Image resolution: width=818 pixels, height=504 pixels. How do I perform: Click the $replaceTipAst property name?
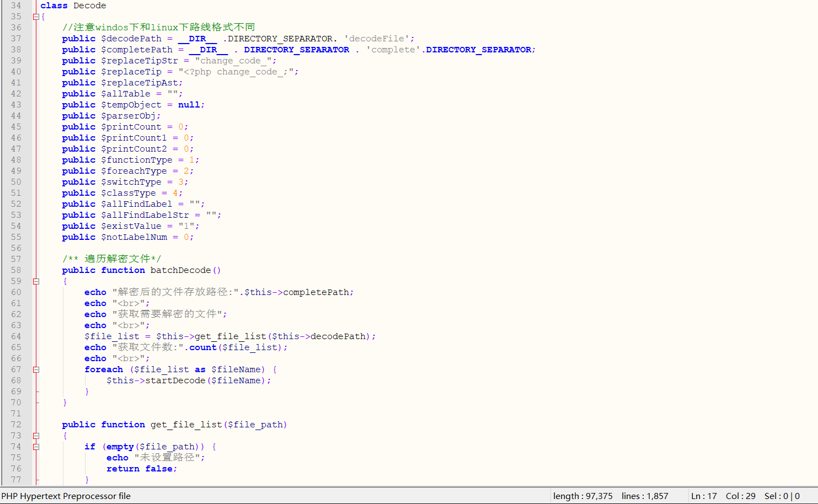click(139, 83)
